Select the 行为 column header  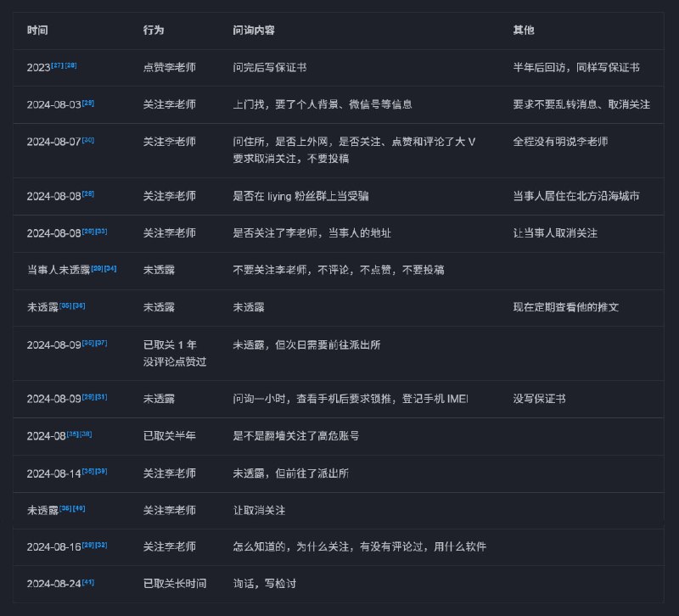(151, 28)
